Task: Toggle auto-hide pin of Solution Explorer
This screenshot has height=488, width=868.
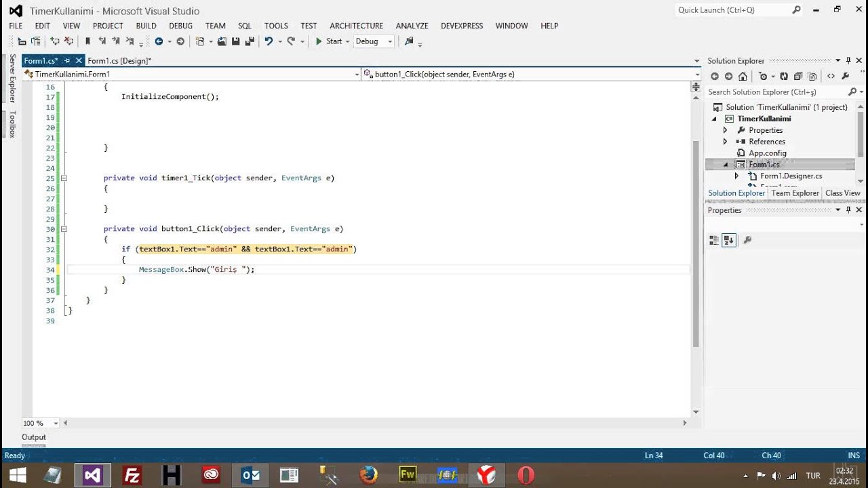Action: tap(848, 60)
